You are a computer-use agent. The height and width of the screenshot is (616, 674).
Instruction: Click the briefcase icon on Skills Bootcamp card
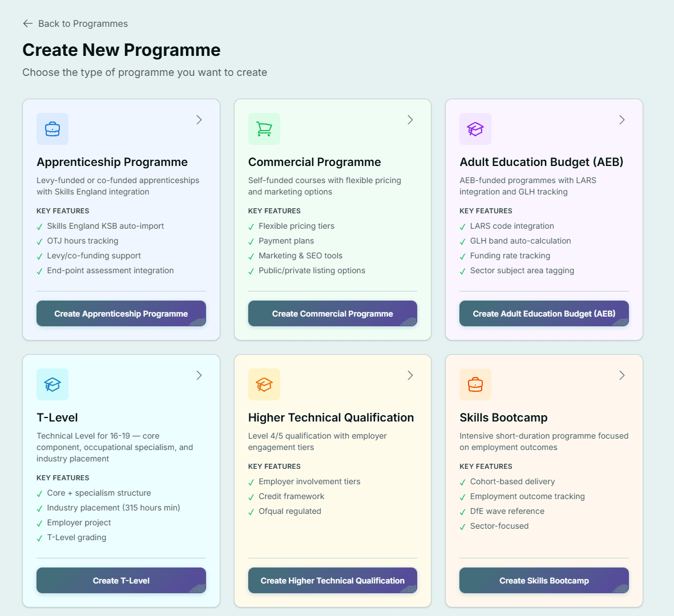[x=475, y=384]
